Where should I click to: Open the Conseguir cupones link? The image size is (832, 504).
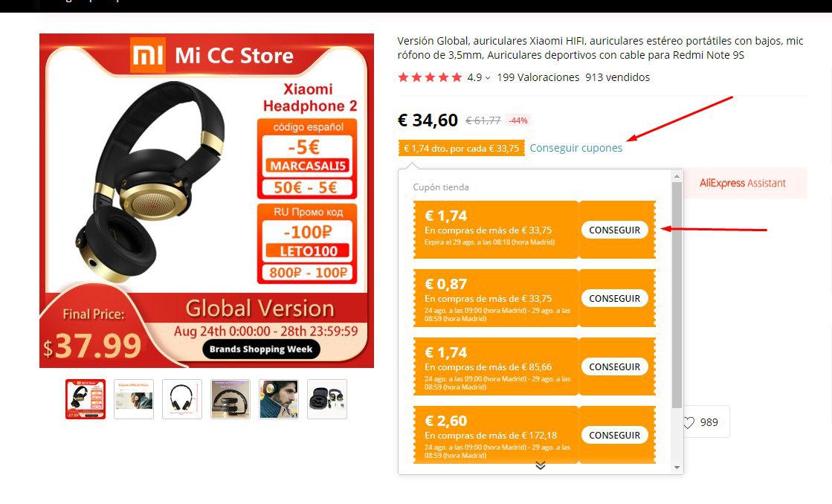[x=575, y=148]
